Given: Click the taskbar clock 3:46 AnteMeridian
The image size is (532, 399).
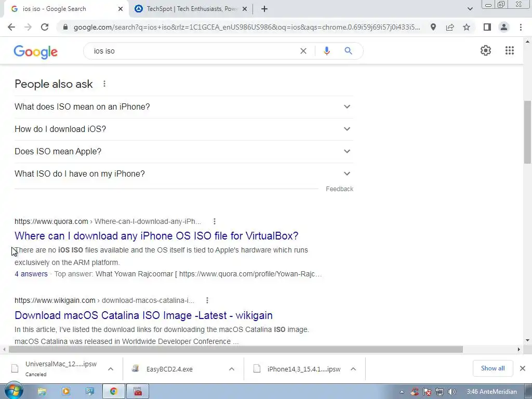Looking at the screenshot, I should 491,392.
